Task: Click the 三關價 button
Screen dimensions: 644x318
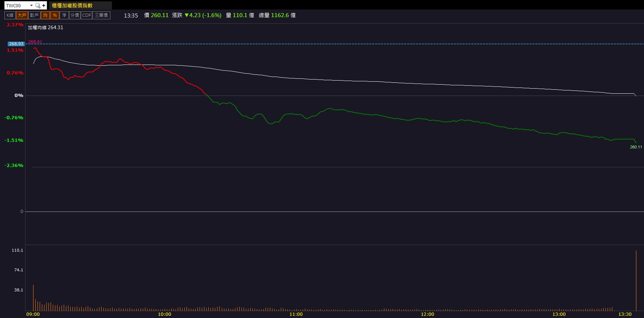Action: [x=101, y=15]
